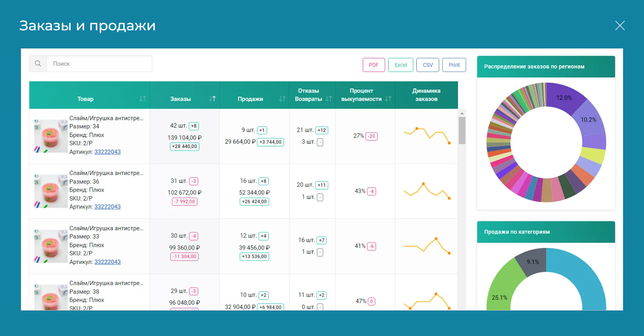
Task: Click the +13 536,00 sales change badge
Action: 254,257
